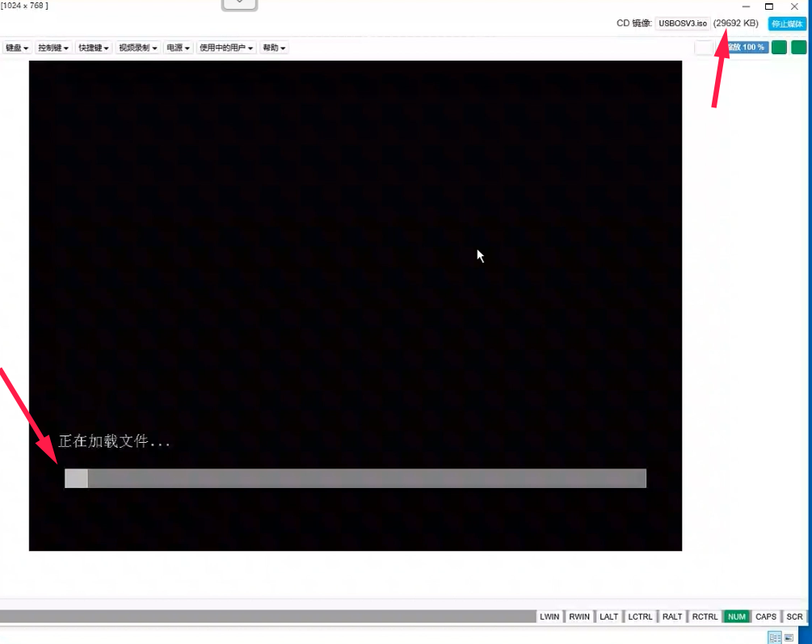The height and width of the screenshot is (644, 812).
Task: Click the first green indicator icon
Action: [x=779, y=48]
